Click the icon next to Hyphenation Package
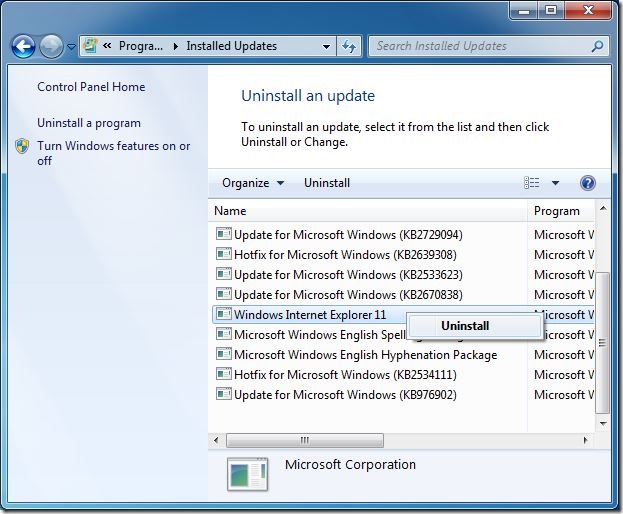This screenshot has width=623, height=514. click(224, 354)
